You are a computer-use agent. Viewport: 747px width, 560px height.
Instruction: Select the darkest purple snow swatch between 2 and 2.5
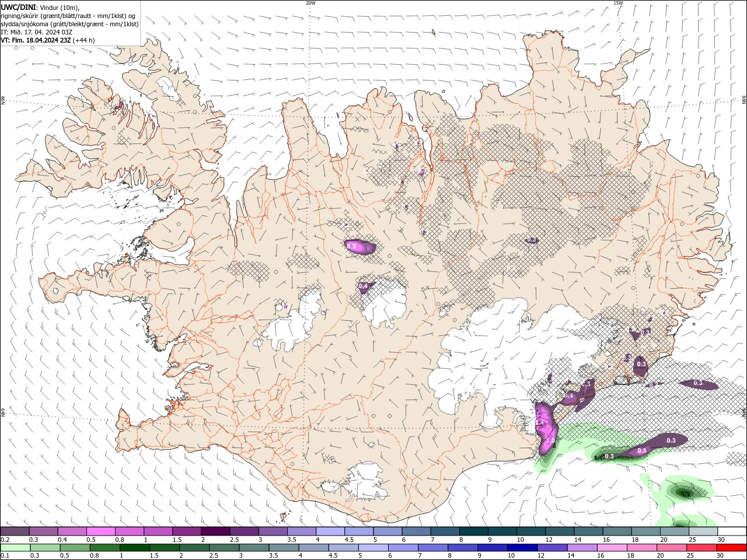215,531
